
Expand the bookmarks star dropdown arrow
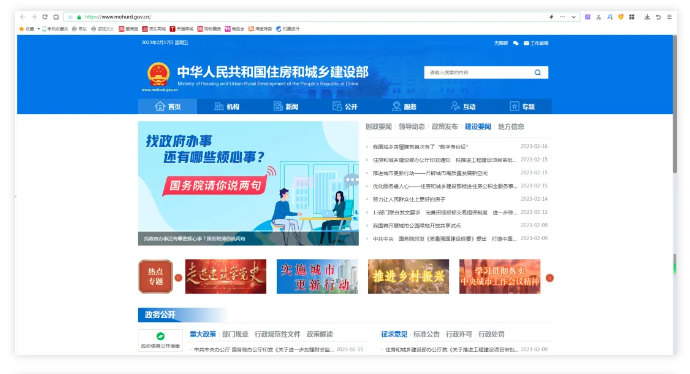39,29
